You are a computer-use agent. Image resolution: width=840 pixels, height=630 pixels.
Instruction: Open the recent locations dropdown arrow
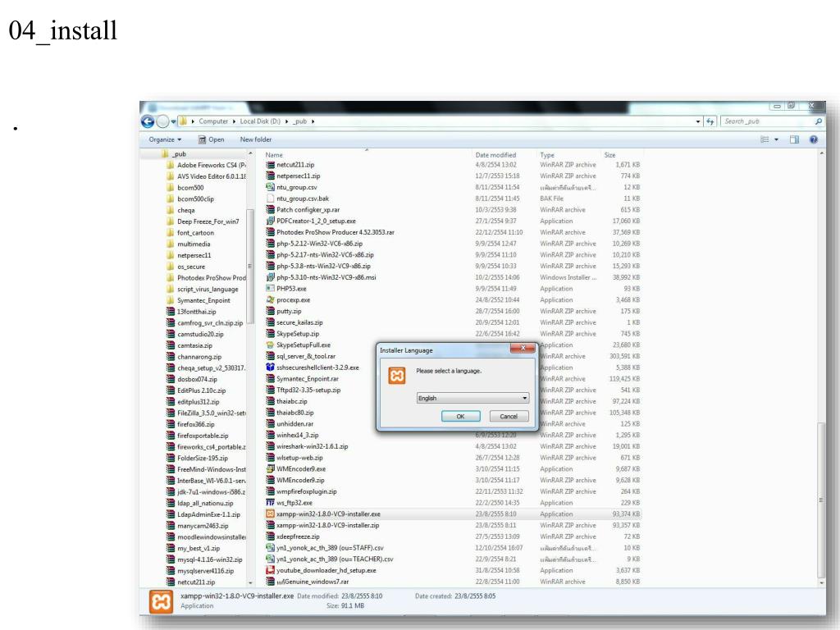click(x=174, y=122)
